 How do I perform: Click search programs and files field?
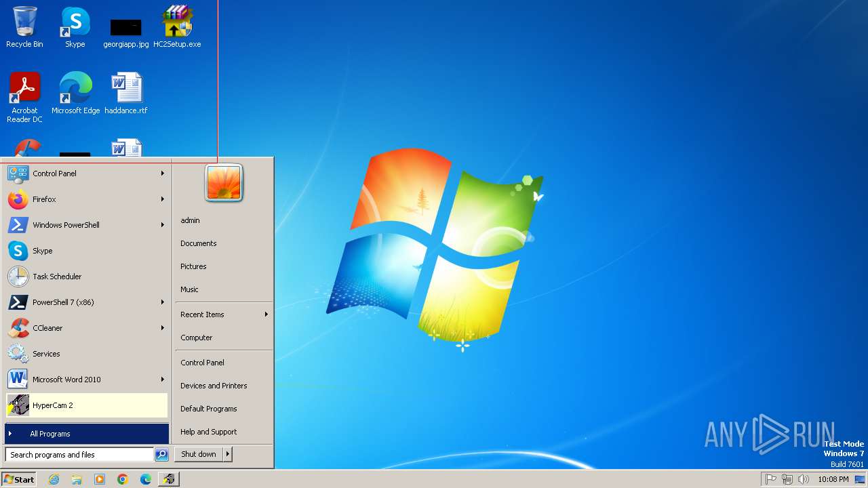coord(79,455)
